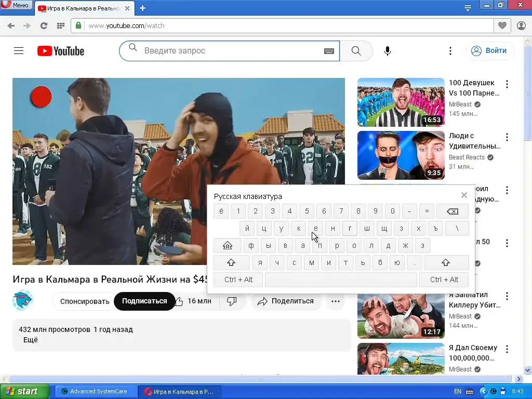Open the Opera Меню button
Image resolution: width=532 pixels, height=399 pixels.
pos(16,5)
